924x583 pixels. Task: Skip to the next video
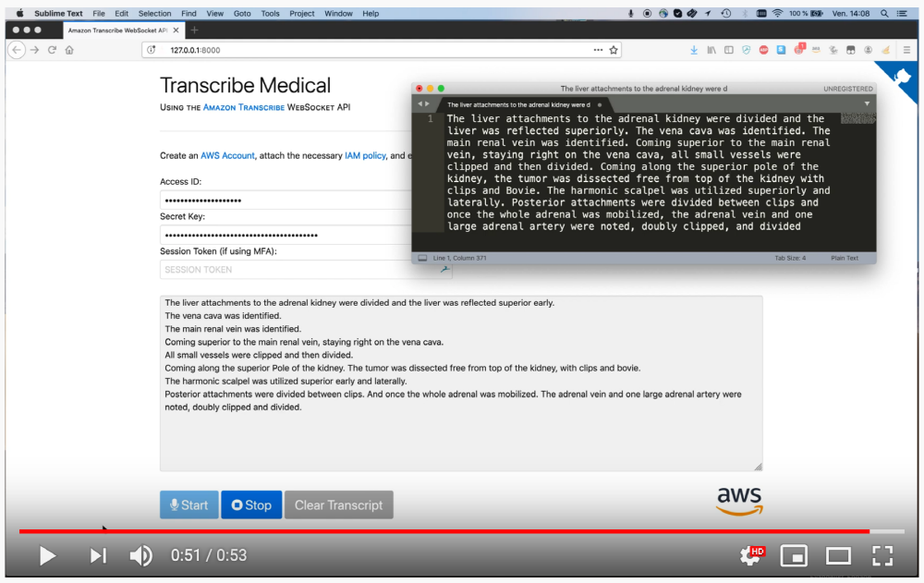tap(98, 555)
